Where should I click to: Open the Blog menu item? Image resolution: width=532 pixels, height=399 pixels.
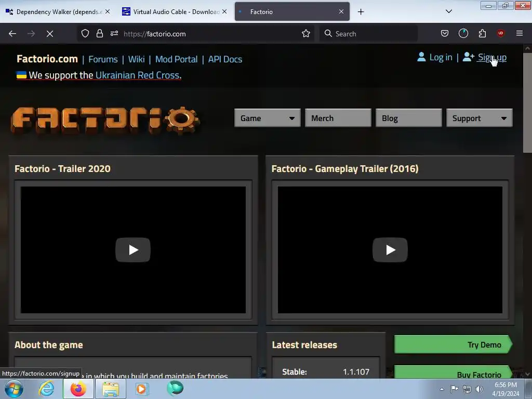point(408,118)
